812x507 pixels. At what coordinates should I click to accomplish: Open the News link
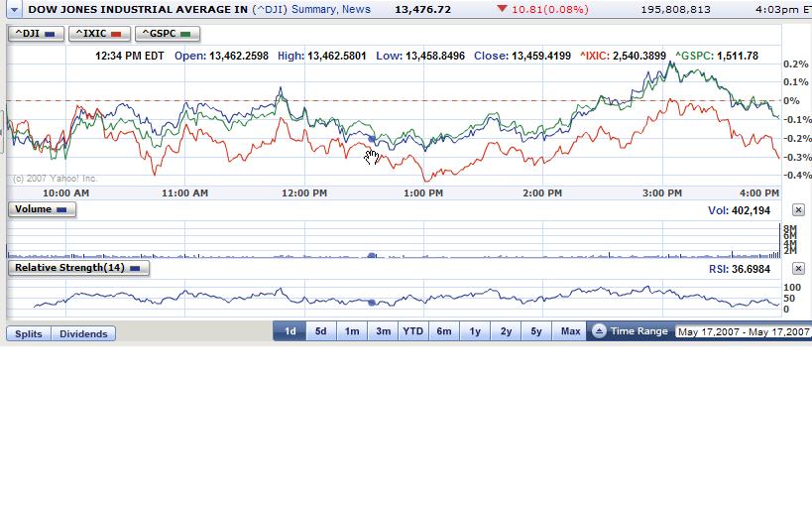(x=356, y=9)
